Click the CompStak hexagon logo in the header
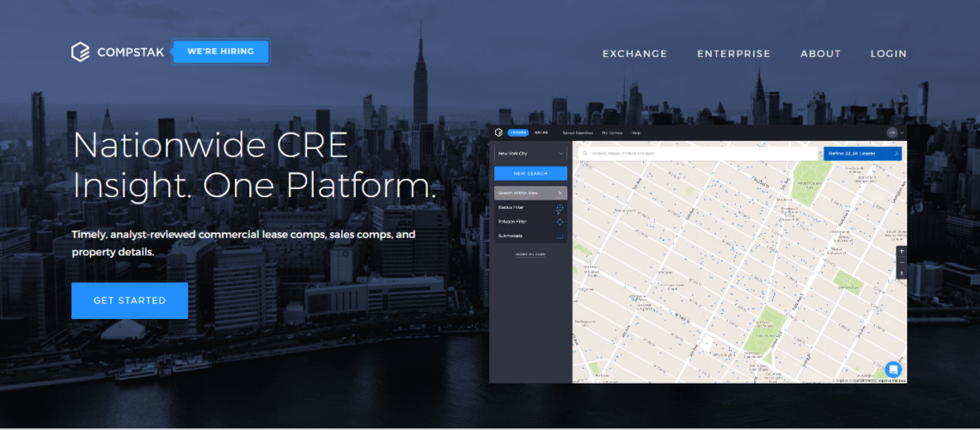980x430 pixels. tap(81, 52)
